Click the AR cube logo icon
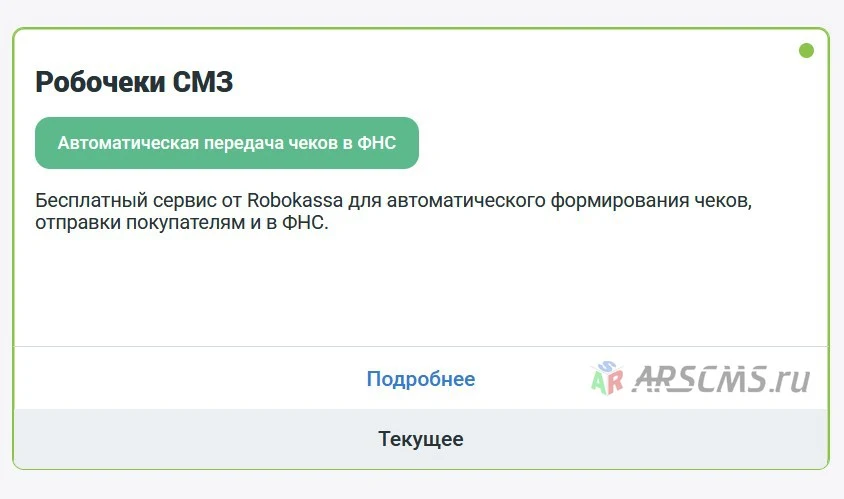The image size is (844, 499). (x=607, y=378)
